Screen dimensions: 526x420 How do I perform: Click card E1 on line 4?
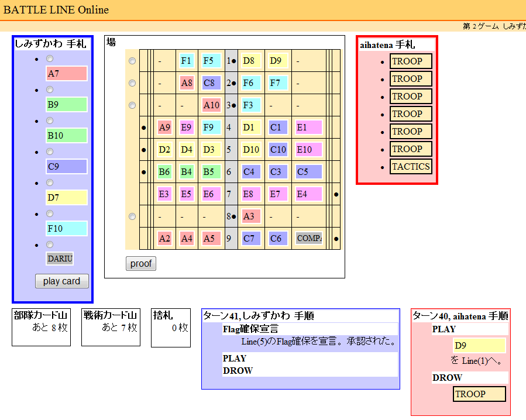coord(308,128)
